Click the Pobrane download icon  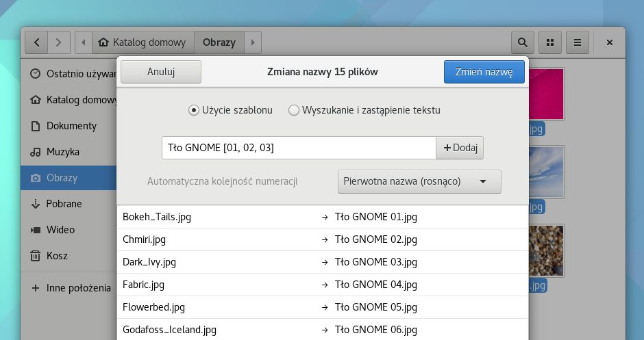pyautogui.click(x=35, y=204)
